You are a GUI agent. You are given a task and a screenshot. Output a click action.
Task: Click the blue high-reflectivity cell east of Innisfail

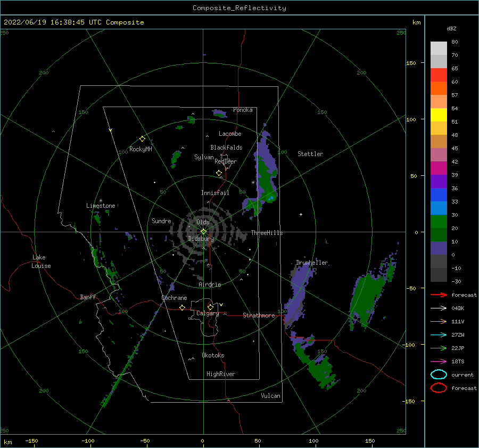click(x=271, y=199)
